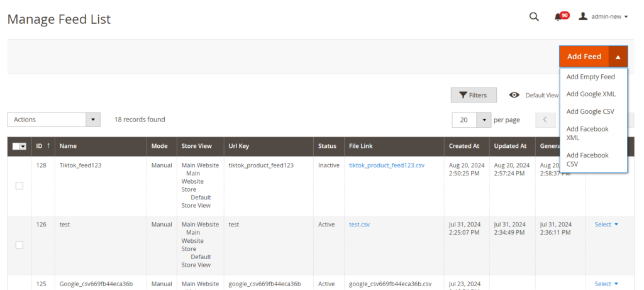Choose Add Empty Feed from the menu
The height and width of the screenshot is (290, 644).
(591, 77)
